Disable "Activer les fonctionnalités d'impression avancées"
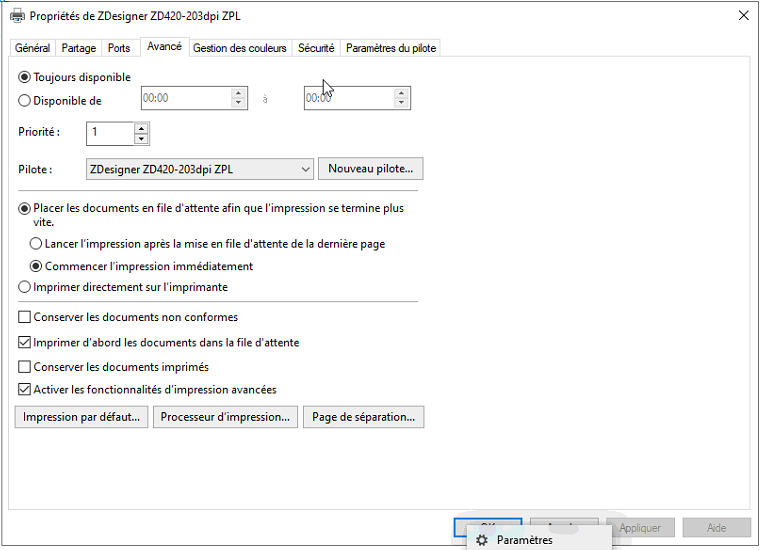 point(25,390)
